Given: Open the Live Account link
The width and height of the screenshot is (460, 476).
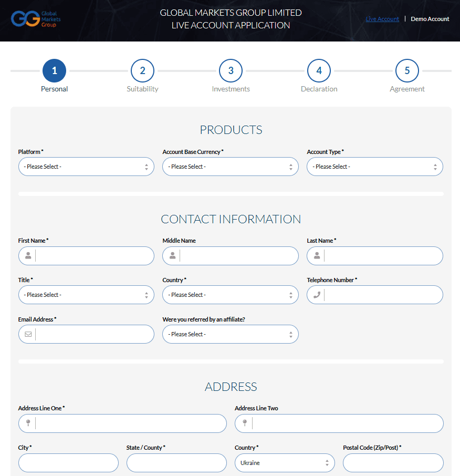Looking at the screenshot, I should [x=382, y=19].
